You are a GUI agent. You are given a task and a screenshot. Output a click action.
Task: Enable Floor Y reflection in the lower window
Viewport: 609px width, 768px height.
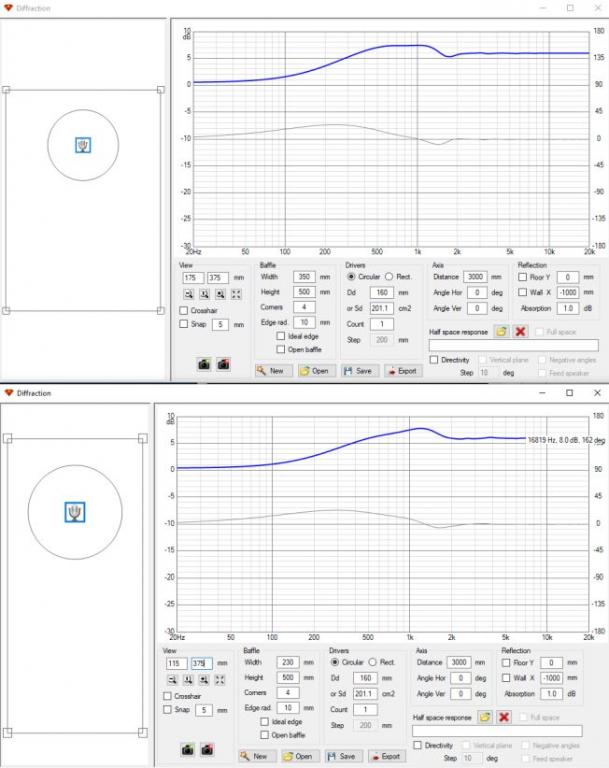[506, 663]
